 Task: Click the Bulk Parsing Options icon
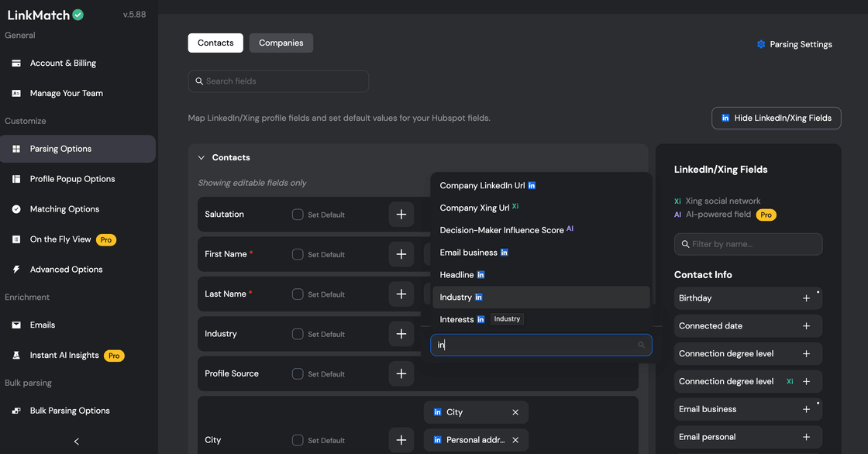tap(16, 411)
